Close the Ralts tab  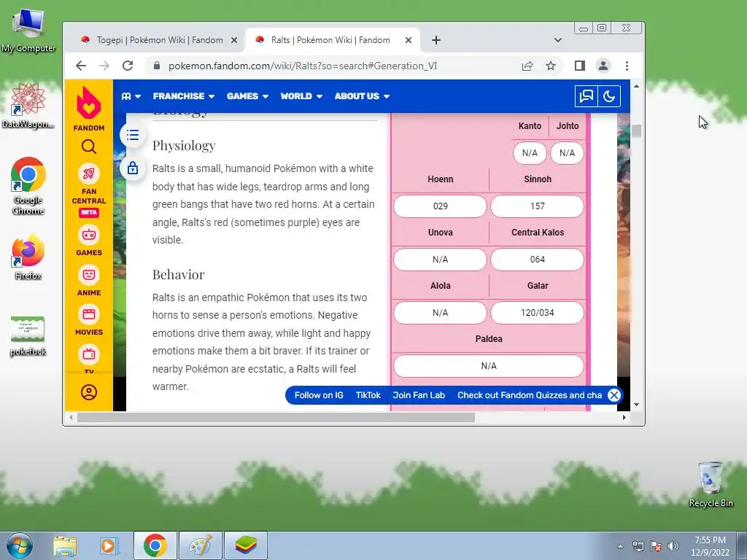pos(409,41)
